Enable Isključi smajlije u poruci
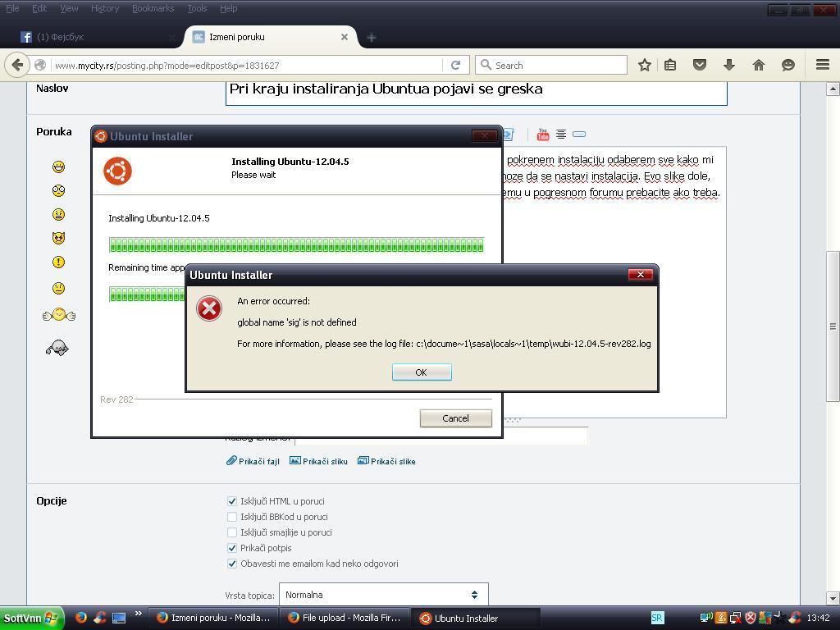Image resolution: width=840 pixels, height=630 pixels. (x=232, y=532)
